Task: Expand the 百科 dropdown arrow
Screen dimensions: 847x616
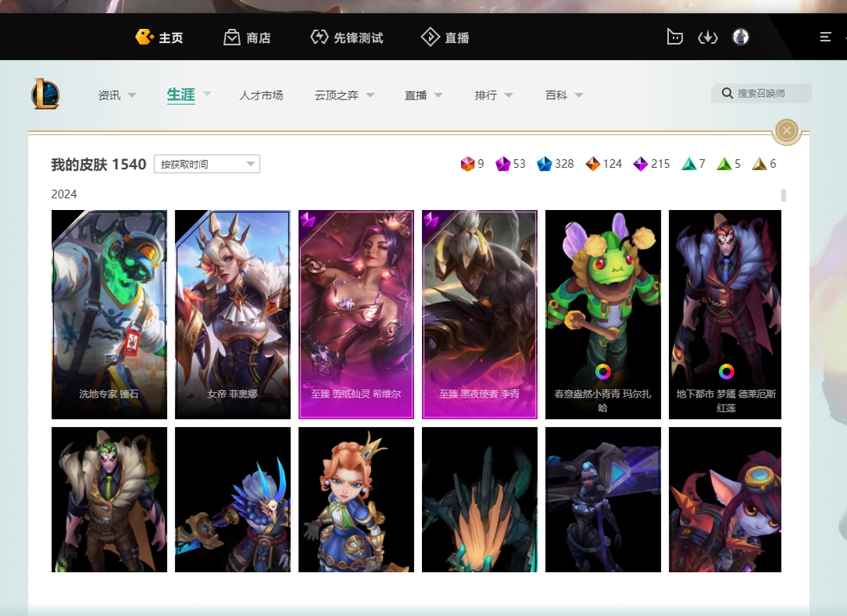Action: tap(579, 95)
